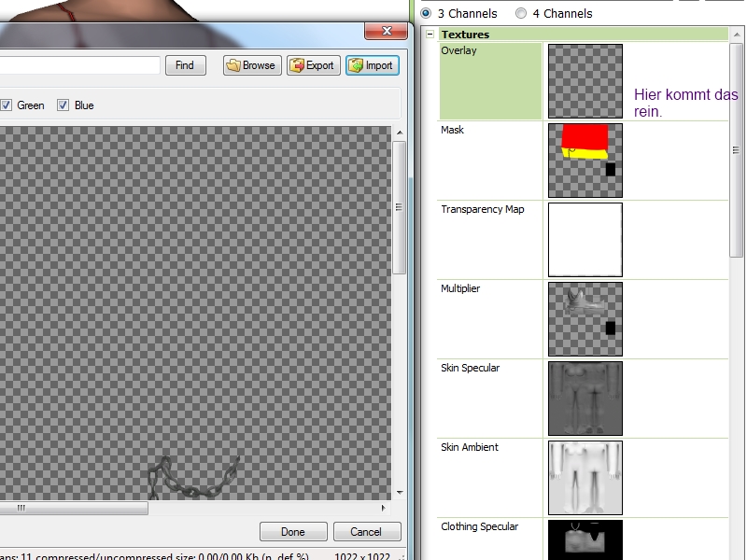Viewport: 747px width, 560px height.
Task: Click in the search text field
Action: (x=79, y=65)
